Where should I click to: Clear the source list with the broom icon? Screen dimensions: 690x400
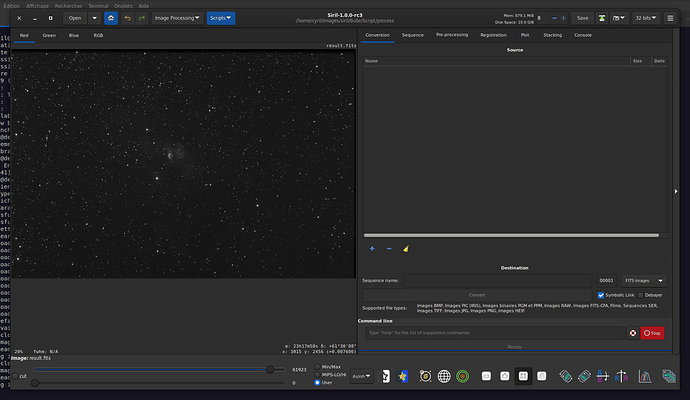point(405,248)
